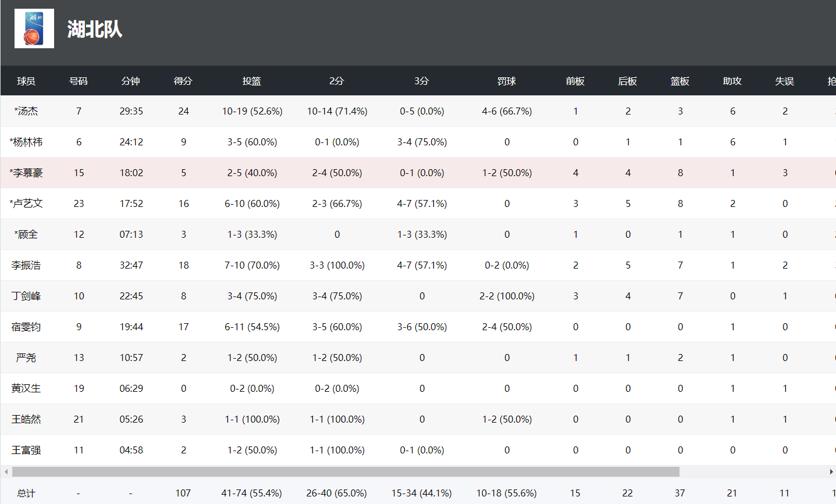The height and width of the screenshot is (504, 836).
Task: Sort by the 投篮 column header
Action: pyautogui.click(x=252, y=81)
